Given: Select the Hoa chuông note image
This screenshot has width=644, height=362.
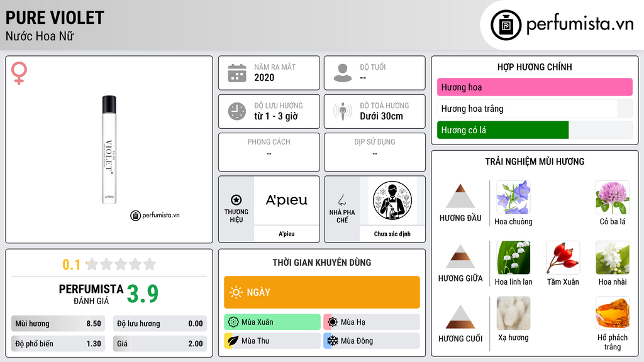Looking at the screenshot, I should coord(513,197).
